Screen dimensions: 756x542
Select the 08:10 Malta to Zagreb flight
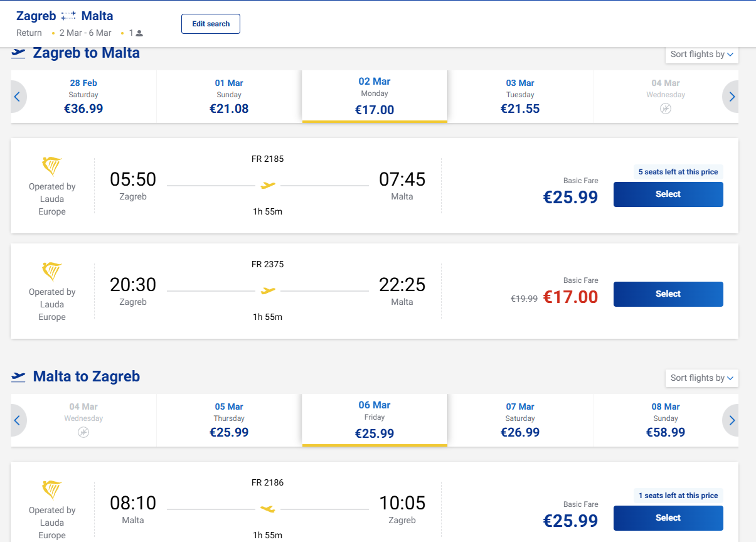(x=668, y=518)
